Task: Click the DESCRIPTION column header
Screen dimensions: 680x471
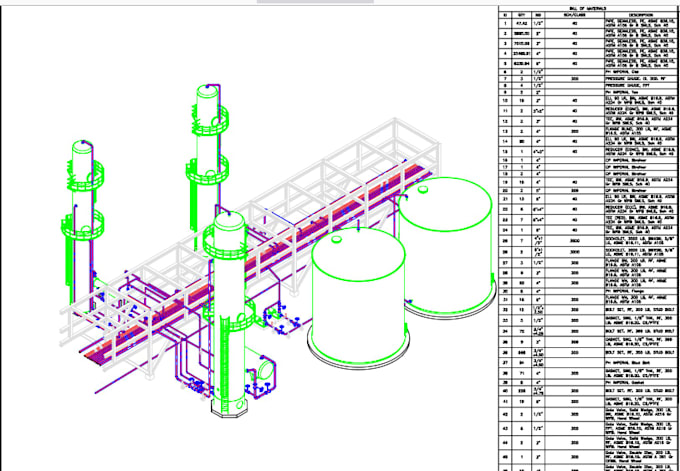Action: (641, 14)
